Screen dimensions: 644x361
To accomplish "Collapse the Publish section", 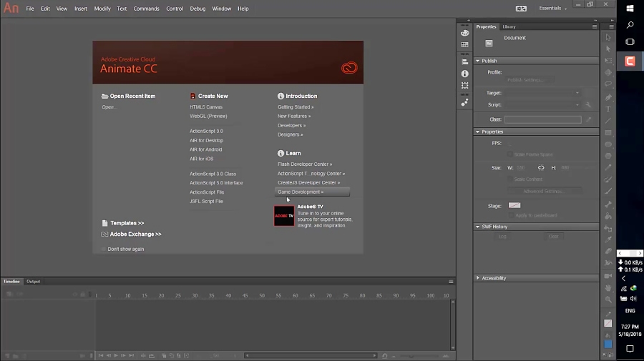I will click(x=477, y=61).
